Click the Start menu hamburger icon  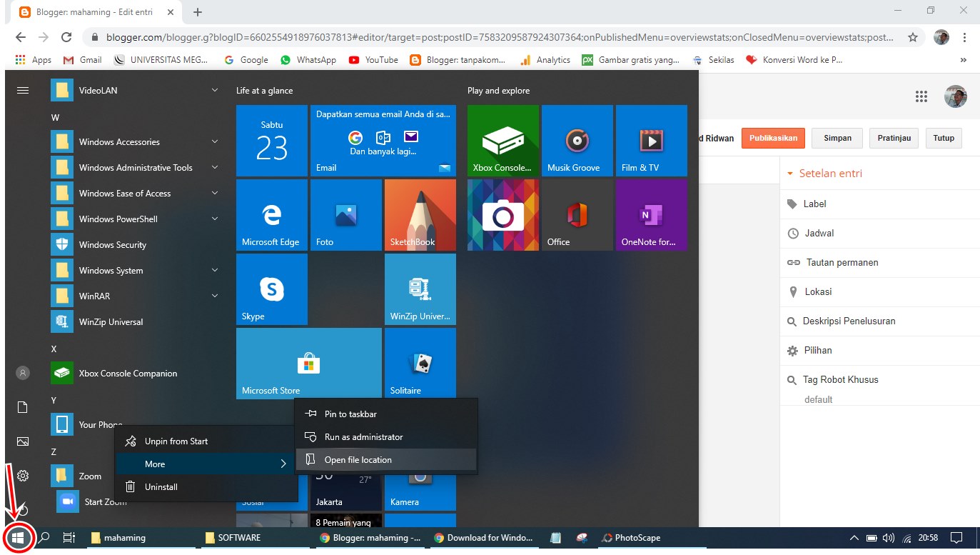click(23, 91)
